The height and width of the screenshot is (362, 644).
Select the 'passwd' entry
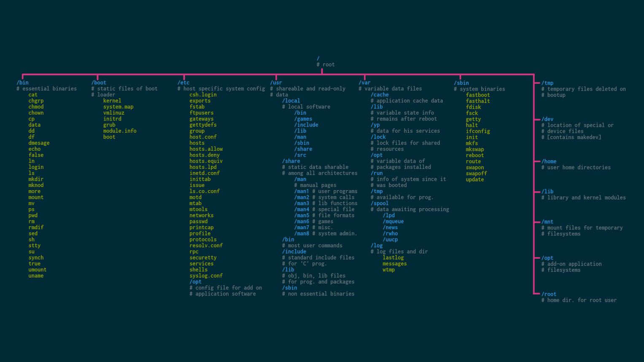pos(198,221)
